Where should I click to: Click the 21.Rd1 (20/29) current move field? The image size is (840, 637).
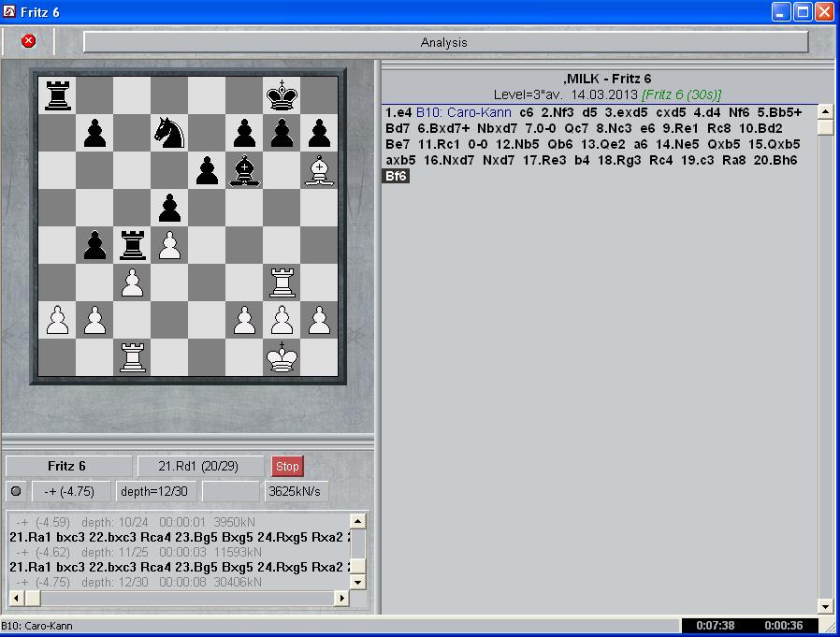pyautogui.click(x=200, y=466)
